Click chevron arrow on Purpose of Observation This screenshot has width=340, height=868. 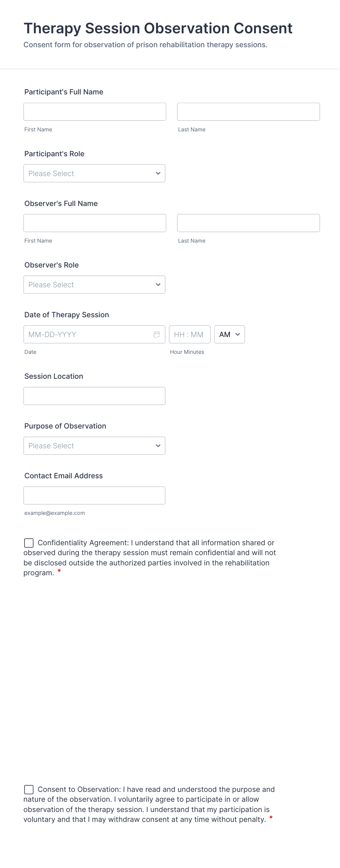click(x=158, y=446)
